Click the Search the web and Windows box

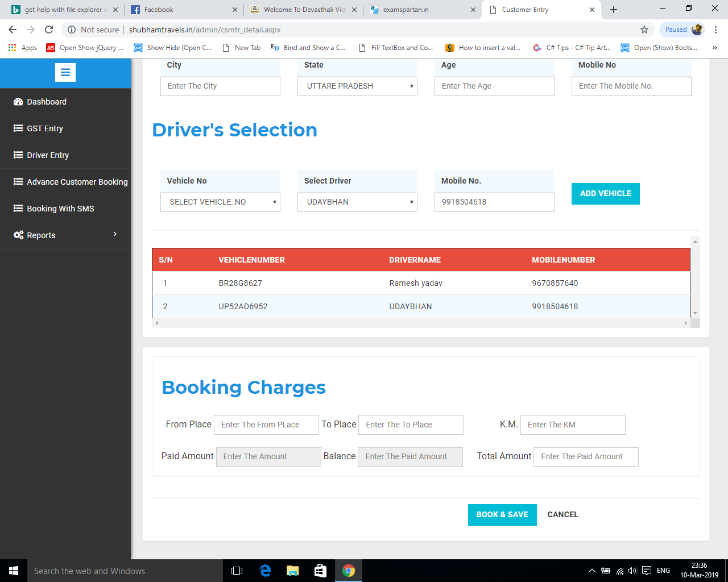click(125, 571)
